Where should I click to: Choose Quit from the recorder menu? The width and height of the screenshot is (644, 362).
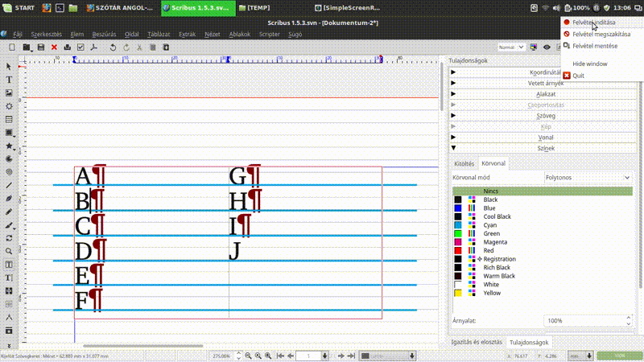coord(579,76)
